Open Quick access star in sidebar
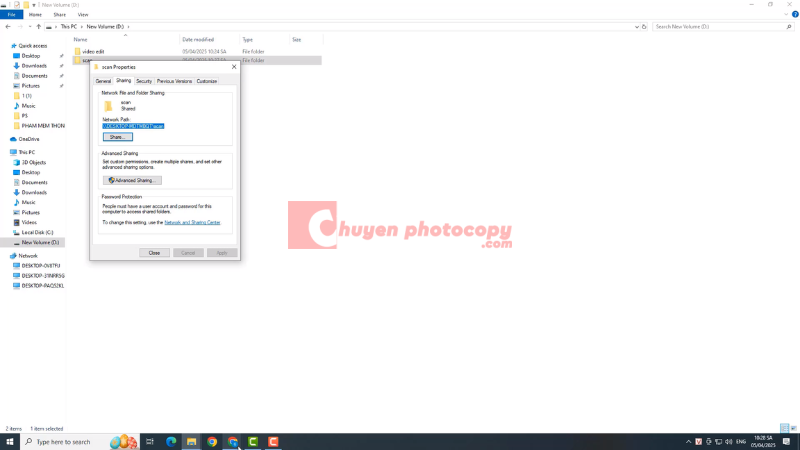The height and width of the screenshot is (450, 800). (x=14, y=46)
